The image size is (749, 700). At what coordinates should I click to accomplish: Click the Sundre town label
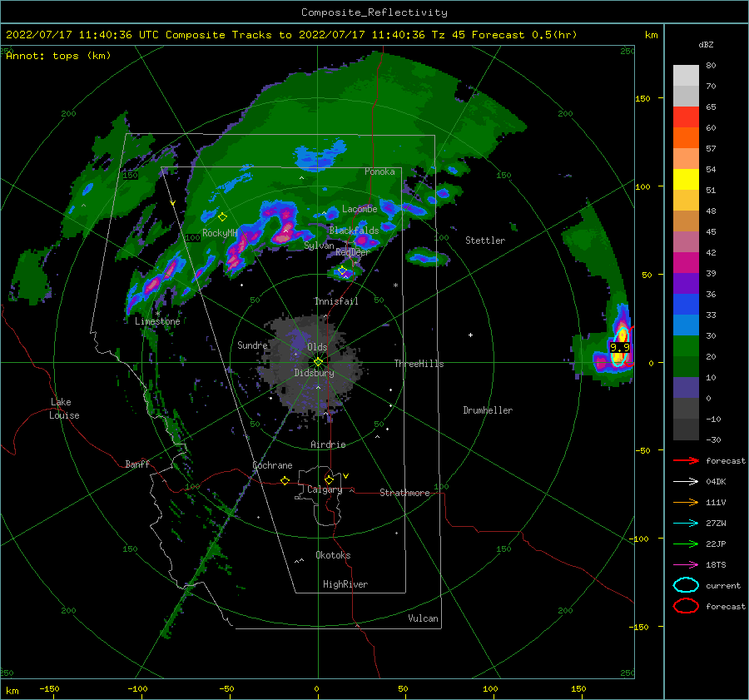click(x=252, y=345)
